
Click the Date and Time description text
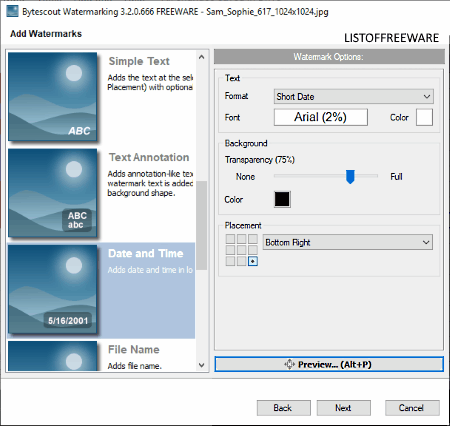pos(150,270)
